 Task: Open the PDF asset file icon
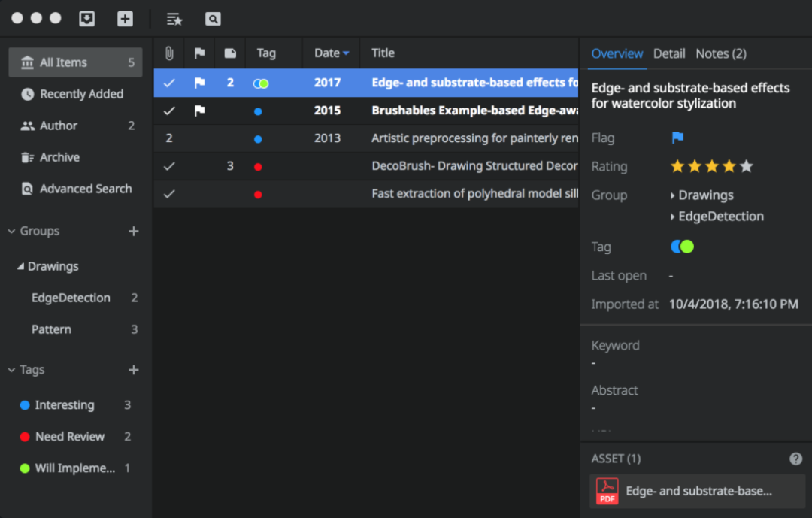pos(607,491)
